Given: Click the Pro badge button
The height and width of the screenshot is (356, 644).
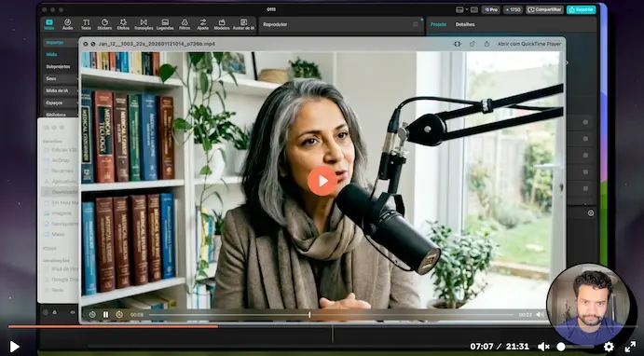Looking at the screenshot, I should [x=491, y=9].
